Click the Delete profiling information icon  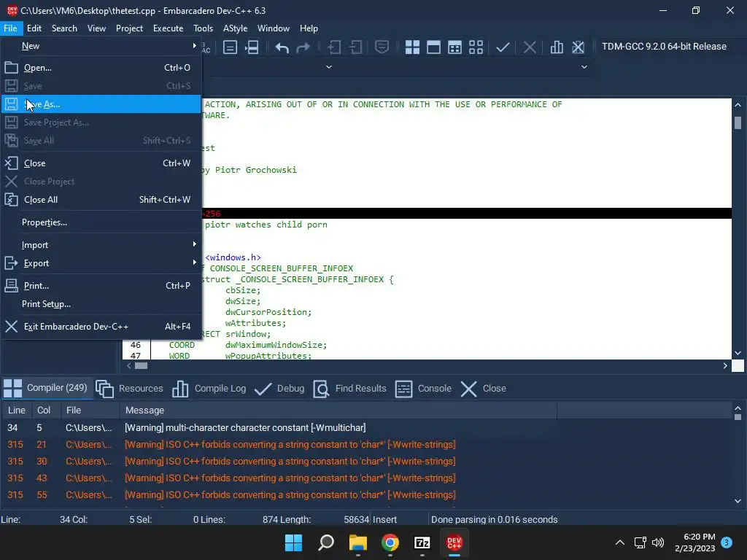[x=578, y=47]
